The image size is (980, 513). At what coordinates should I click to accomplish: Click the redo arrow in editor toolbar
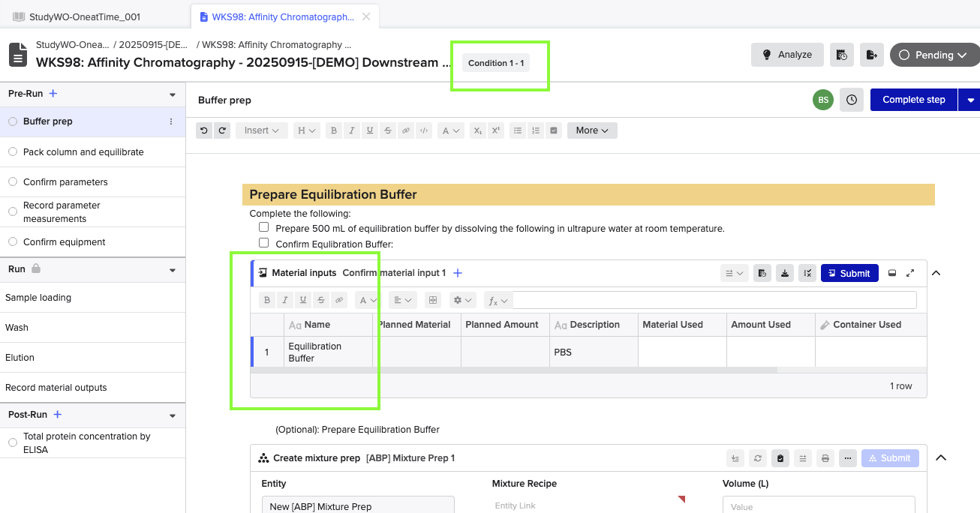click(221, 130)
